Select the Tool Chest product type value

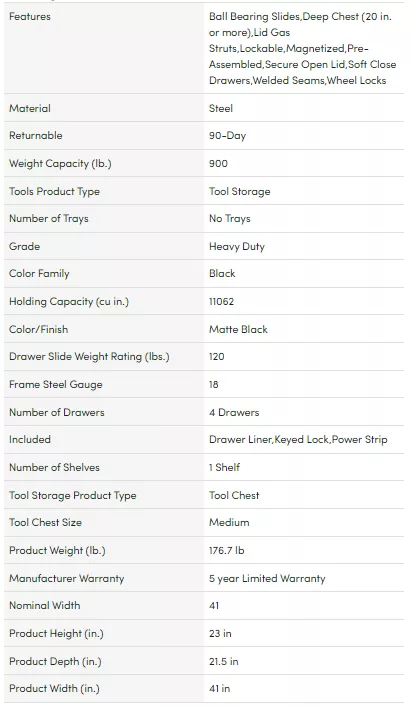(x=234, y=495)
